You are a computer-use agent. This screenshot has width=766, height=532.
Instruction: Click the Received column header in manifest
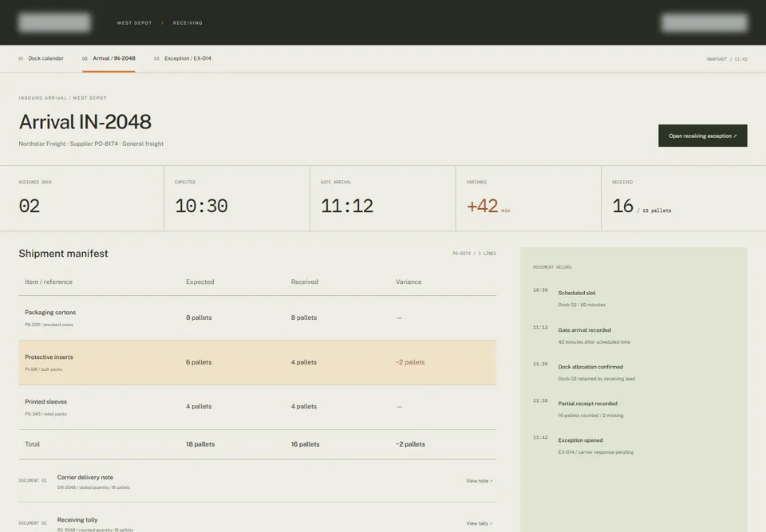304,282
